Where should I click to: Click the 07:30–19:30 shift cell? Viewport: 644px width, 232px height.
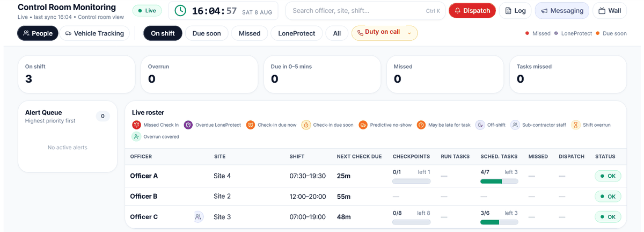pyautogui.click(x=308, y=176)
